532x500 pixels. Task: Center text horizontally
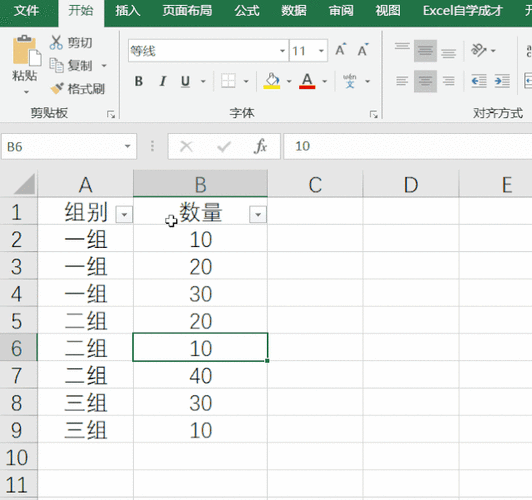[x=425, y=81]
